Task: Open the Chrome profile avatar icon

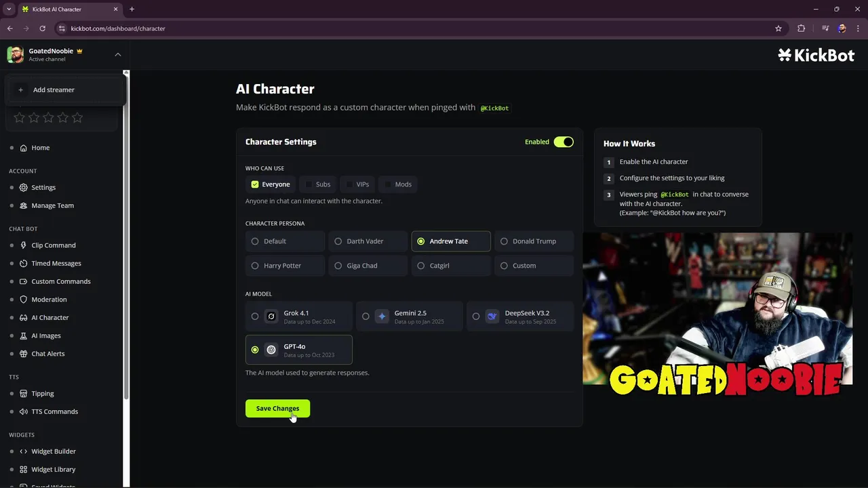Action: (842, 28)
